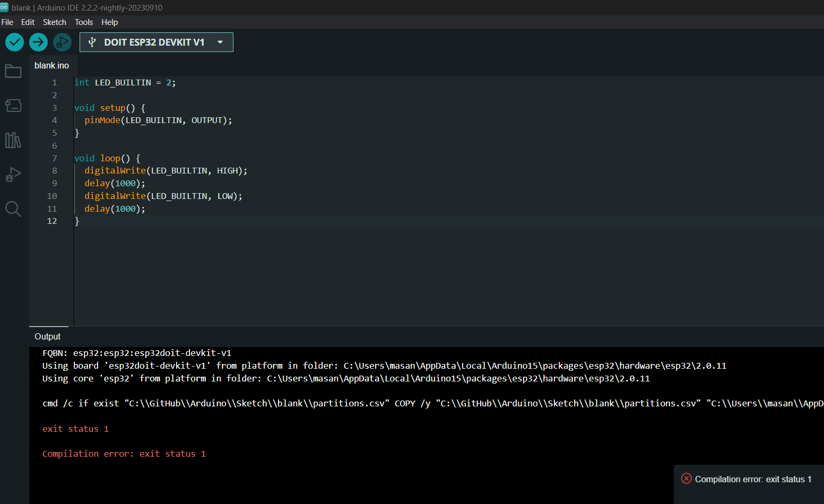The height and width of the screenshot is (504, 824).
Task: Start debugging with the Debug toolbar icon
Action: [62, 42]
